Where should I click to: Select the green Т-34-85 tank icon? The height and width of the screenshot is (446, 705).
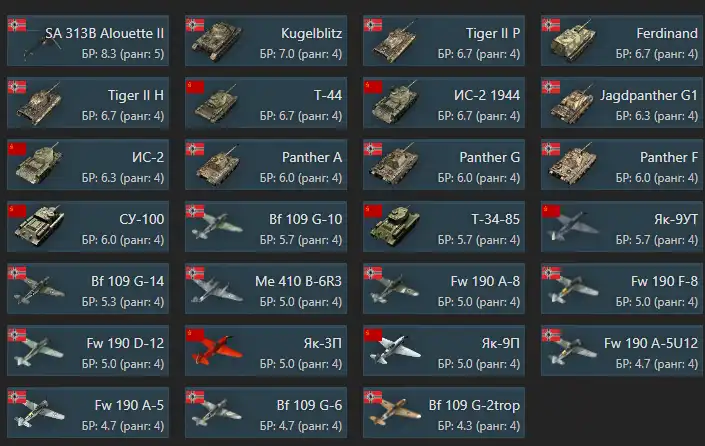[x=395, y=227]
